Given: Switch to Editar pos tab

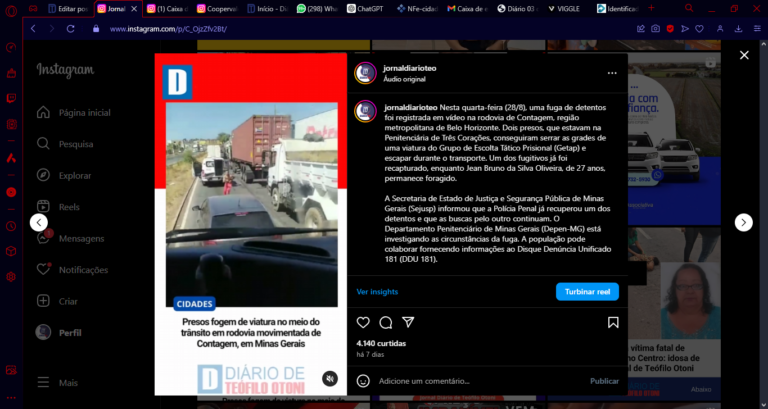Looking at the screenshot, I should coord(68,9).
